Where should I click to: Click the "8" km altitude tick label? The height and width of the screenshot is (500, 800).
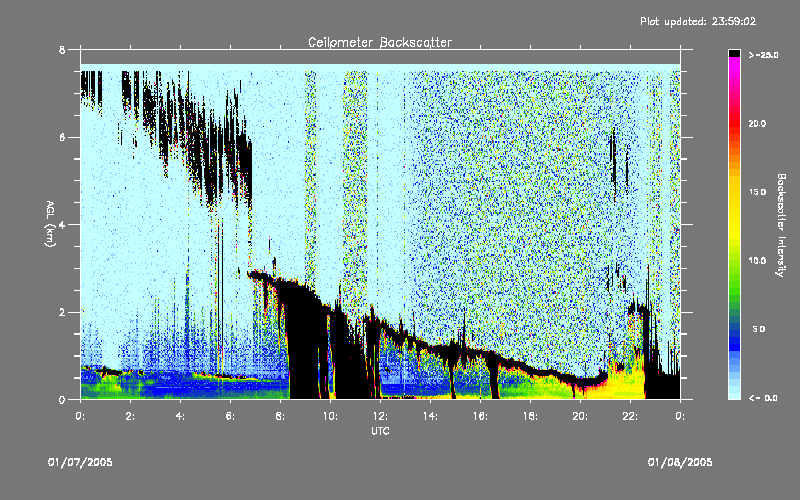pyautogui.click(x=62, y=50)
